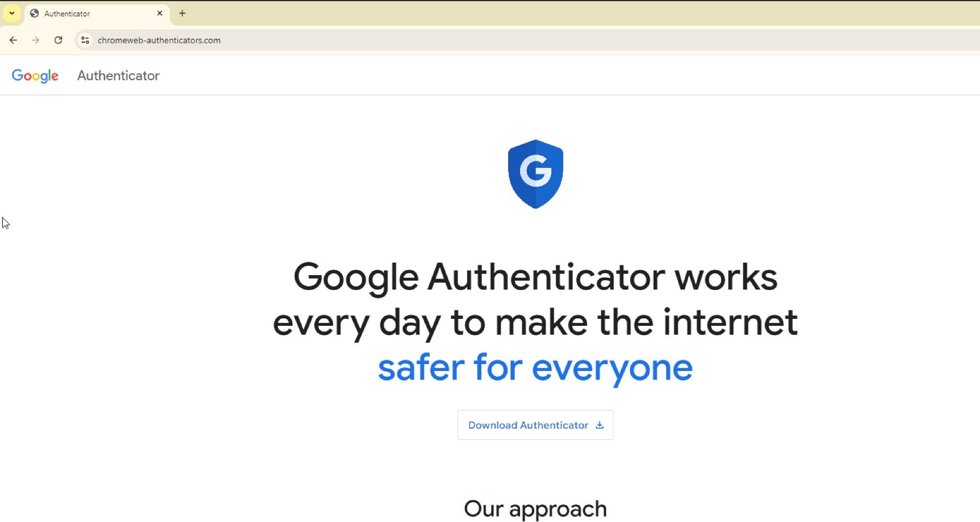
Task: Open the tab search chevron dropdown
Action: (x=12, y=13)
